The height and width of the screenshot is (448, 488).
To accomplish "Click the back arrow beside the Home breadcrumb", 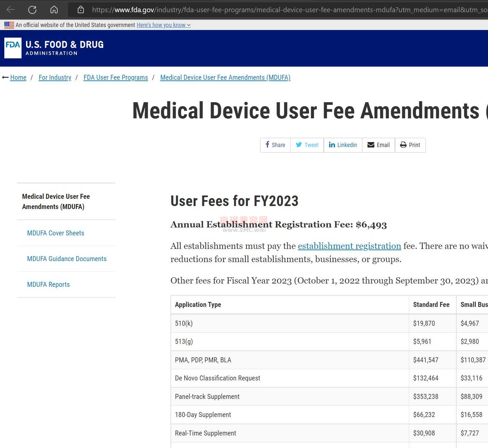I will [5, 77].
